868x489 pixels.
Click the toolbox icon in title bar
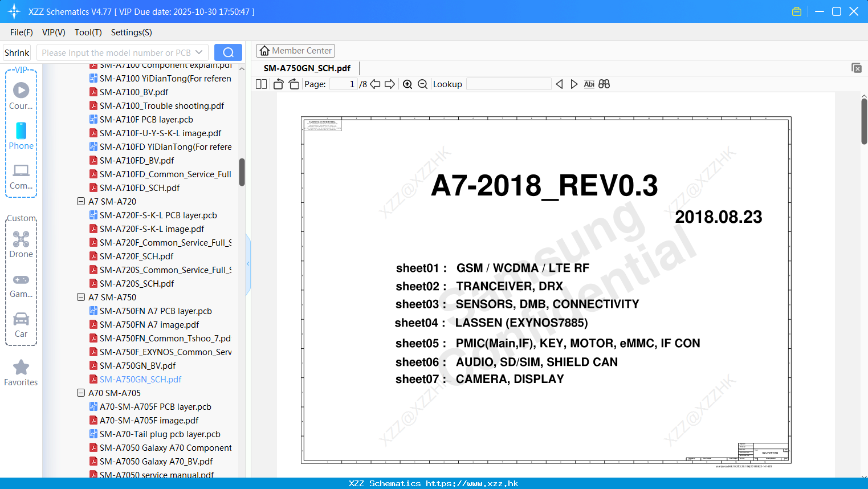click(797, 11)
